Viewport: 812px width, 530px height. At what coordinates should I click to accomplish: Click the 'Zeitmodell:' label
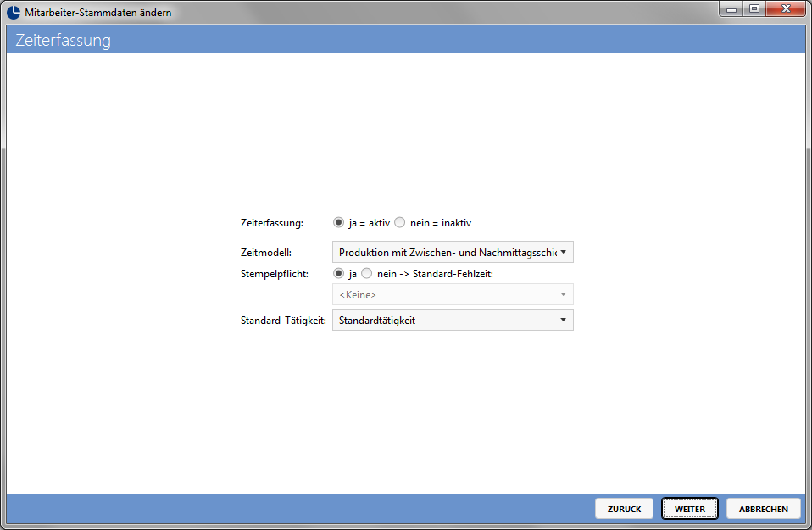[x=266, y=253]
